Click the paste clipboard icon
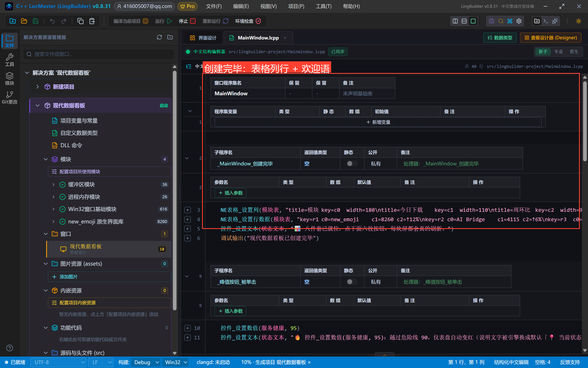This screenshot has height=368, width=588. 92,21
